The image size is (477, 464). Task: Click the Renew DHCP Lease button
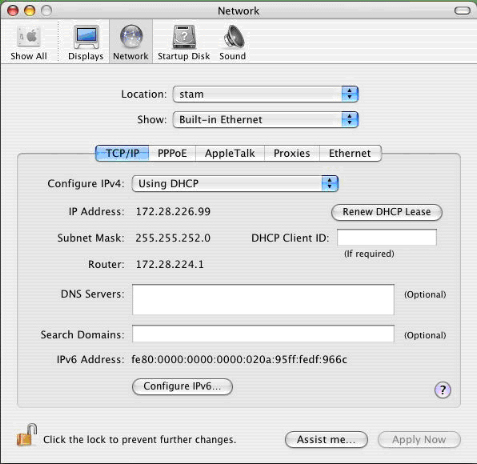tap(387, 212)
